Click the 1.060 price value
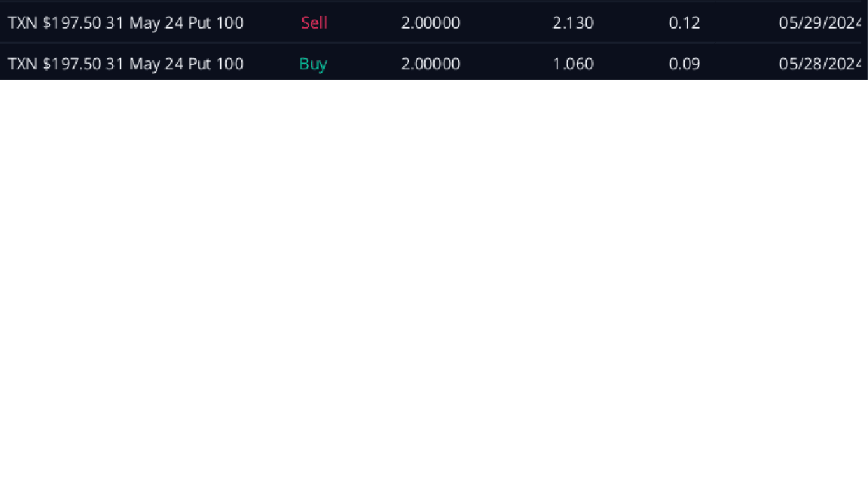 573,64
